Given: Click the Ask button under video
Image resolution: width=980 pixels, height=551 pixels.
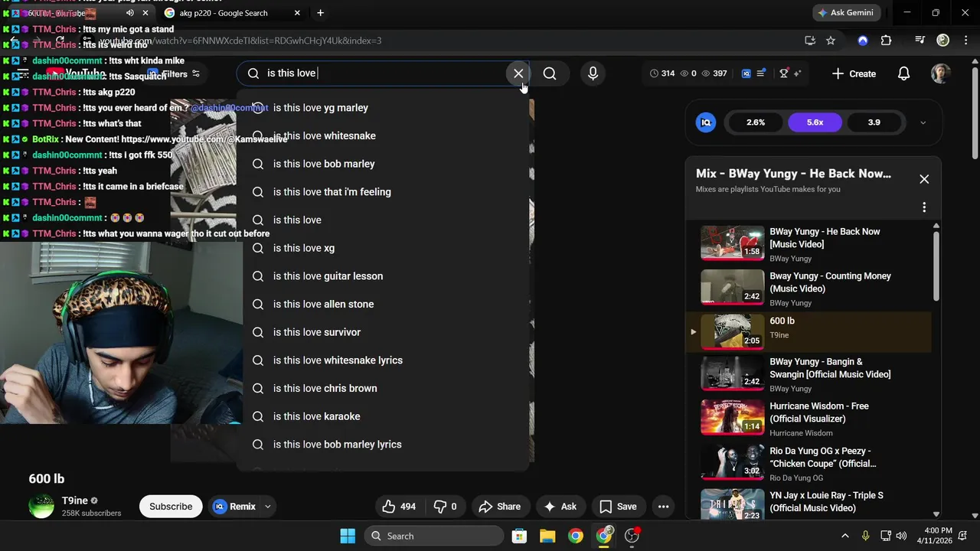Looking at the screenshot, I should coord(560,507).
